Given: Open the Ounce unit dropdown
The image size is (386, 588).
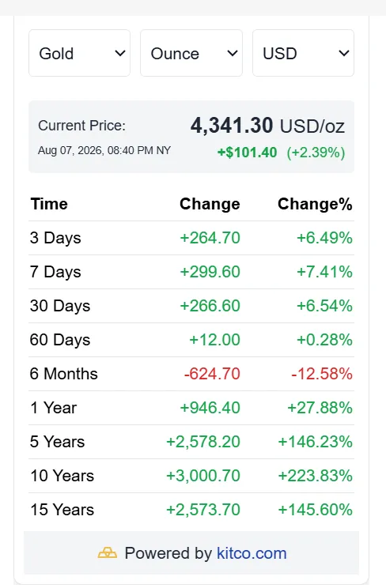Looking at the screenshot, I should point(191,53).
